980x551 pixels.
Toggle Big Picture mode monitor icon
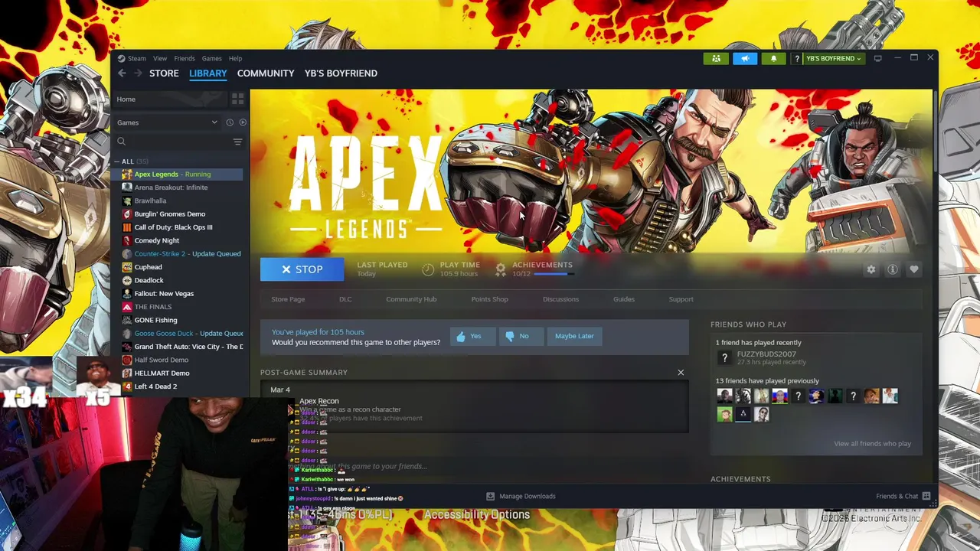click(x=878, y=58)
